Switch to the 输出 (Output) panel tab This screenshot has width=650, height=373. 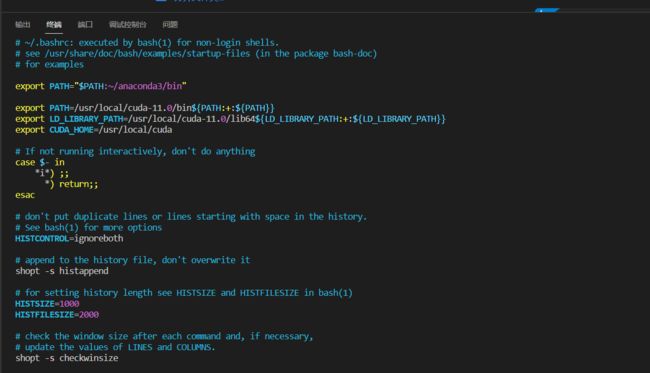click(x=23, y=25)
